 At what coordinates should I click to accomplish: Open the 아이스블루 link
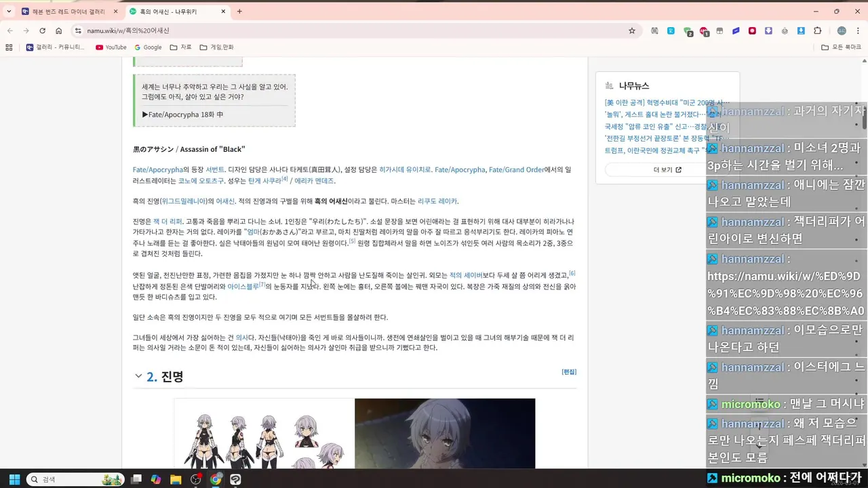click(x=243, y=287)
